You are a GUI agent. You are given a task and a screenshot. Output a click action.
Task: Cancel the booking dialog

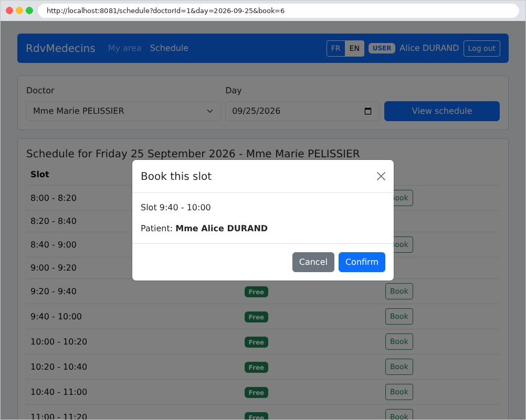point(313,262)
